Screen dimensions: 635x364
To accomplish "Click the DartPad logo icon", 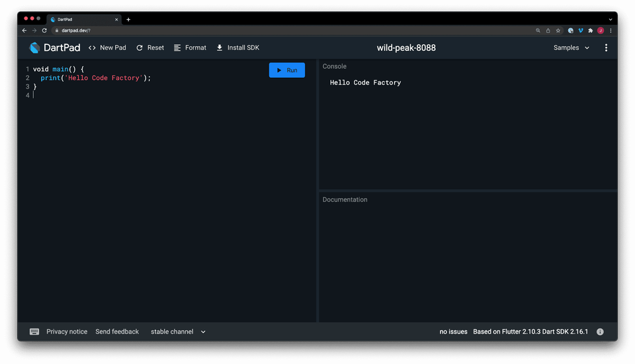I will 34,48.
